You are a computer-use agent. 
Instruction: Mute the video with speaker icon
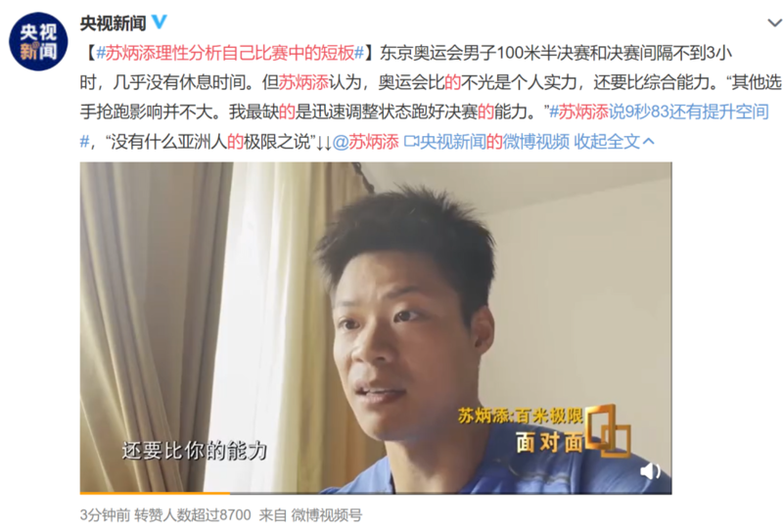[x=650, y=470]
